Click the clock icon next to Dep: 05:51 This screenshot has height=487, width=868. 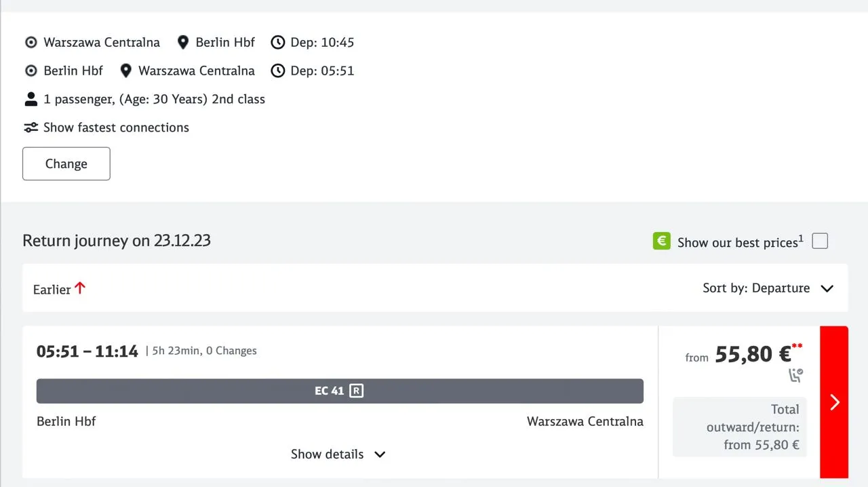[277, 71]
